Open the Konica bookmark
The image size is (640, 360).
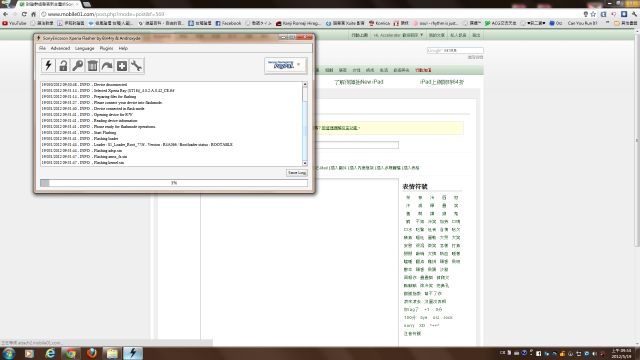(379, 23)
